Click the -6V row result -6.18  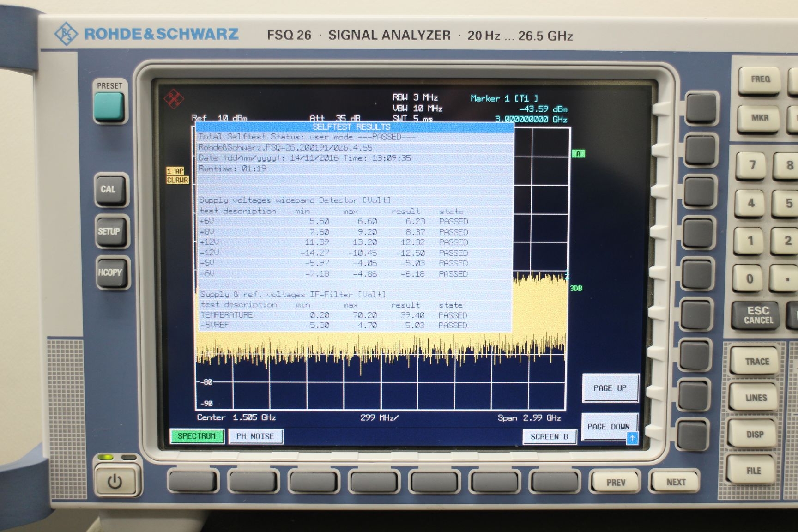pyautogui.click(x=412, y=274)
